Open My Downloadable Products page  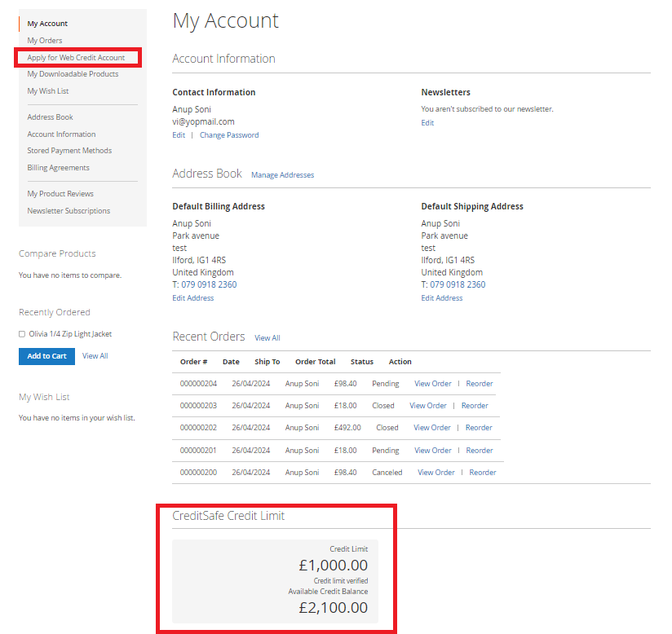pyautogui.click(x=73, y=74)
